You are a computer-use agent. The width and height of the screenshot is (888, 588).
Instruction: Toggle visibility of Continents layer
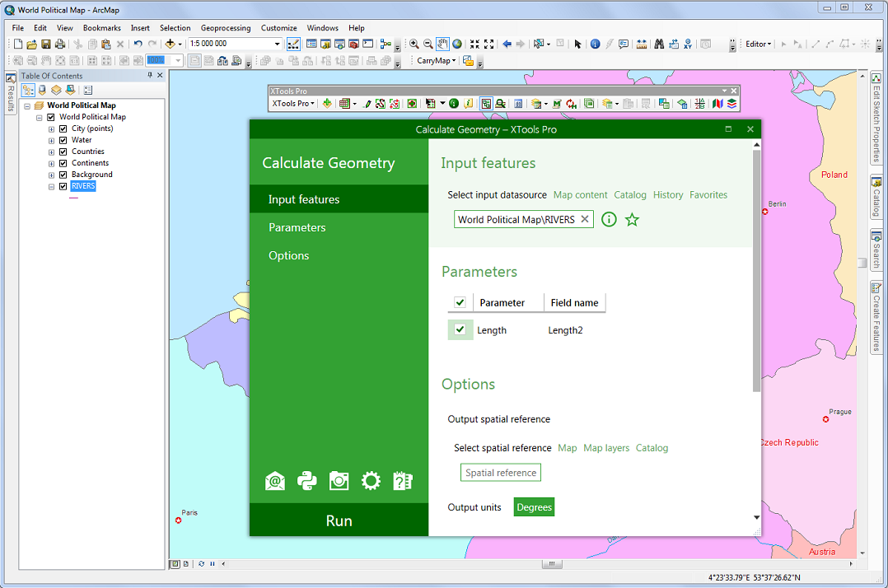(x=63, y=163)
